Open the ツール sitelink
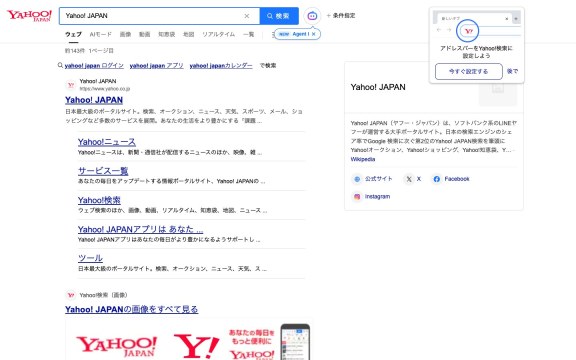Screen dimensions: 576x360 click(x=90, y=258)
